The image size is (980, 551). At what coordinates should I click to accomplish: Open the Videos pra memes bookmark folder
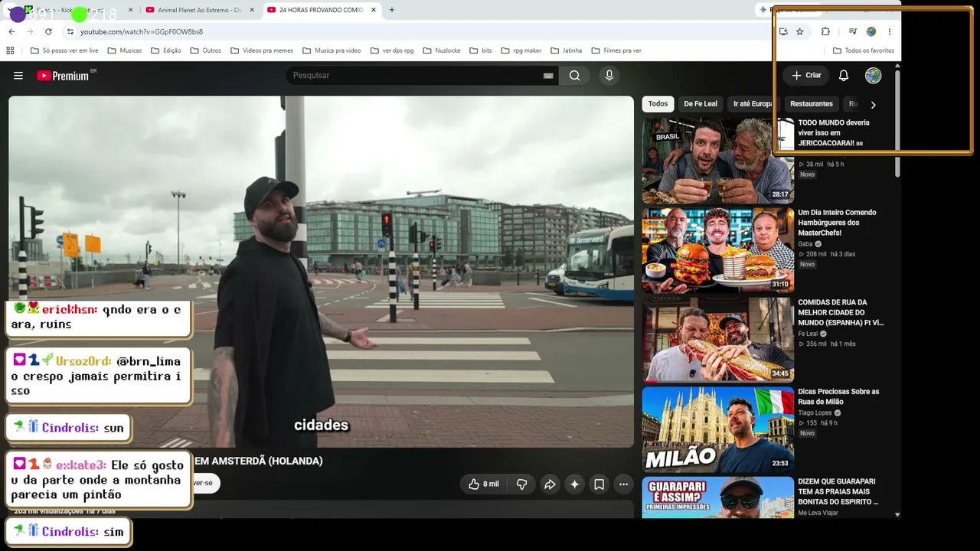point(262,51)
